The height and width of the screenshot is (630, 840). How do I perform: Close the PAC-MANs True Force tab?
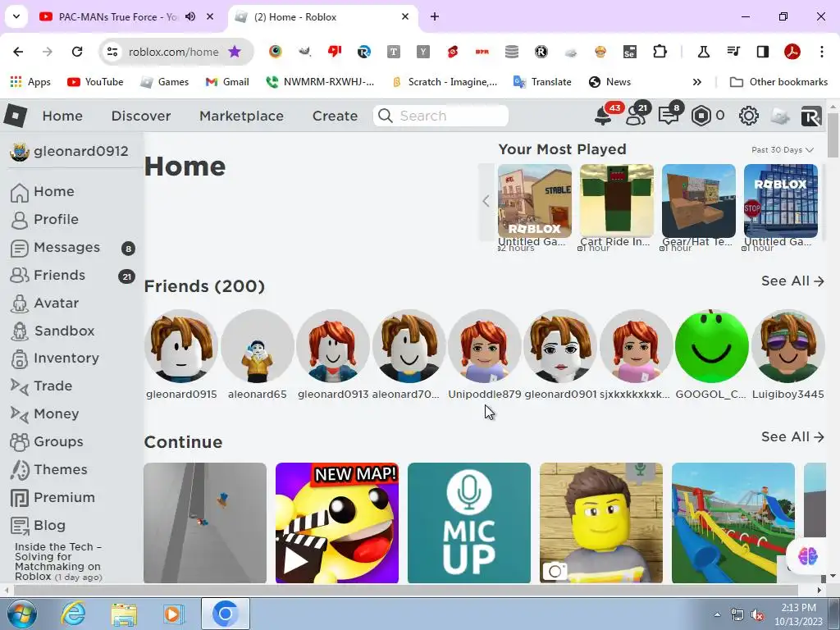point(210,16)
